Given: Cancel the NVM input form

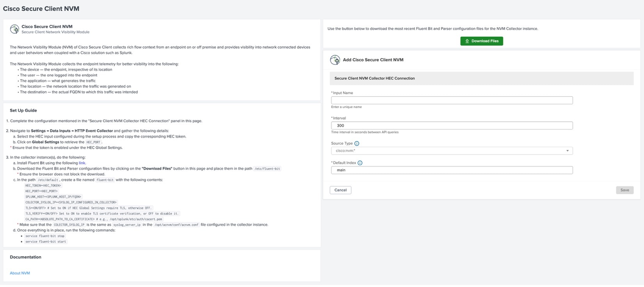Looking at the screenshot, I should click(340, 190).
